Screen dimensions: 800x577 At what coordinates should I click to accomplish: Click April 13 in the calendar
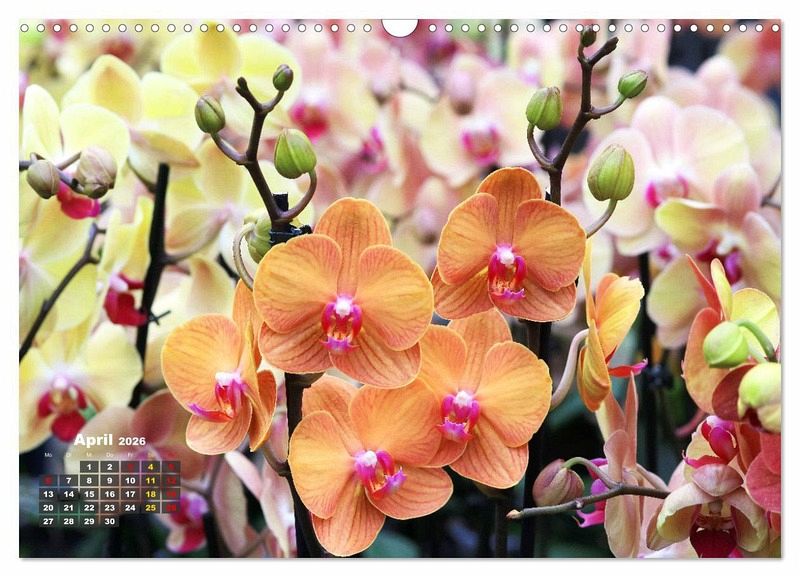pyautogui.click(x=48, y=494)
